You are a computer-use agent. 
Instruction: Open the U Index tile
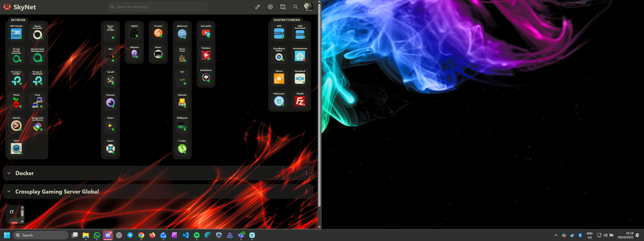coord(182,147)
